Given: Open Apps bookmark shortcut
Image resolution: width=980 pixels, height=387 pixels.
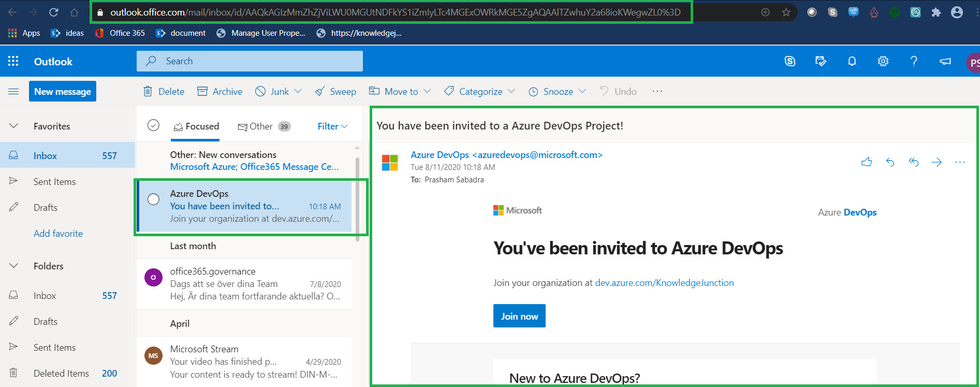Looking at the screenshot, I should coord(24,33).
